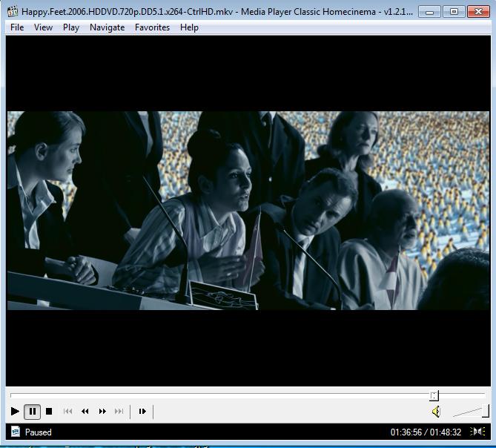Viewport: 496px width, 448px height.
Task: Open the View menu
Action: point(43,27)
